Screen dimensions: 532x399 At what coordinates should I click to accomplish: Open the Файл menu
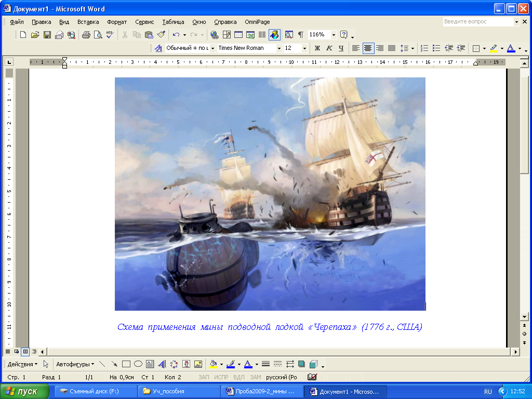pos(17,22)
